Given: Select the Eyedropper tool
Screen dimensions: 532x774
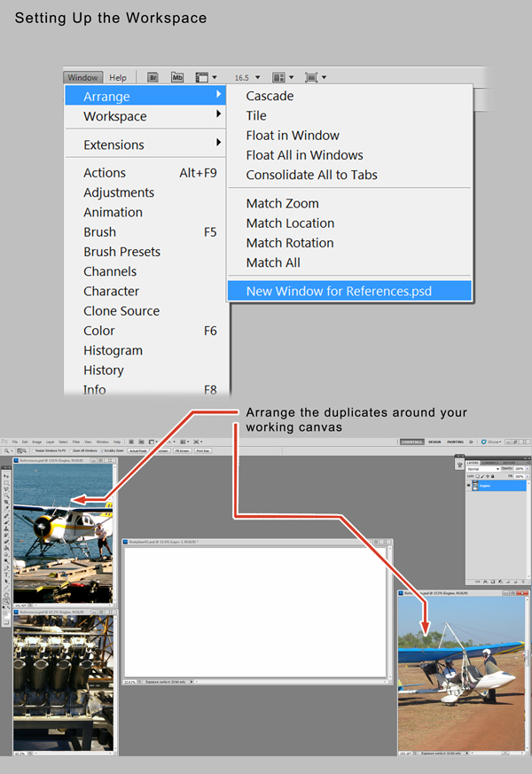Looking at the screenshot, I should (6, 508).
